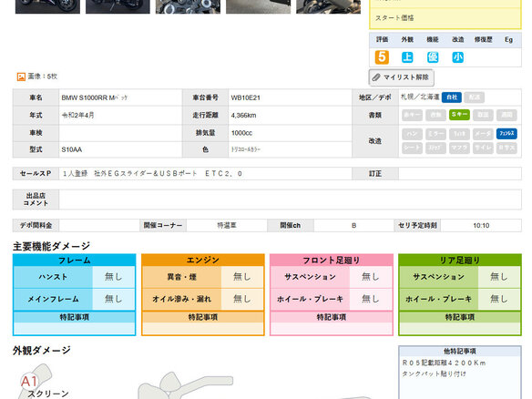
Task: Click the 優 function grade badge
Action: click(433, 57)
